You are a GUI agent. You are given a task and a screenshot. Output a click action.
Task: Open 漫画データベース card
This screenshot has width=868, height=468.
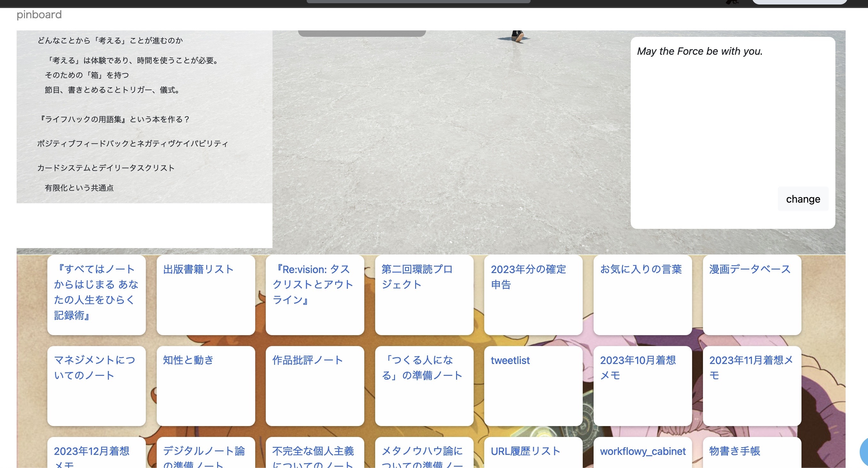[x=750, y=270]
